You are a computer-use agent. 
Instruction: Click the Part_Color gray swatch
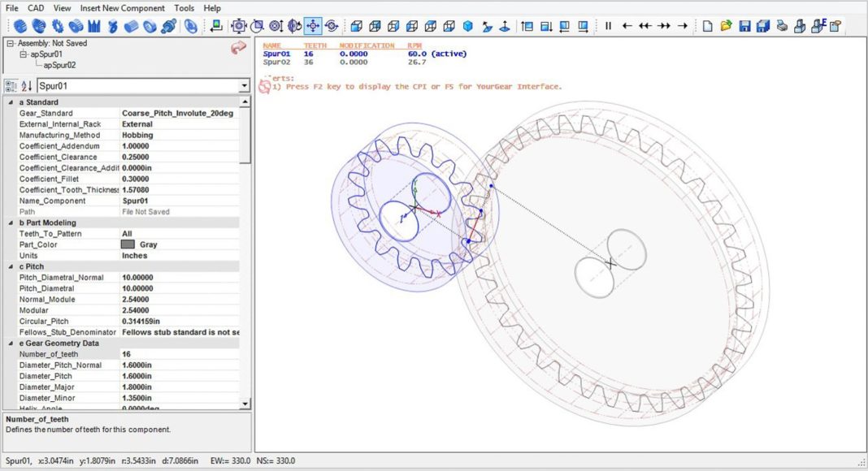128,244
